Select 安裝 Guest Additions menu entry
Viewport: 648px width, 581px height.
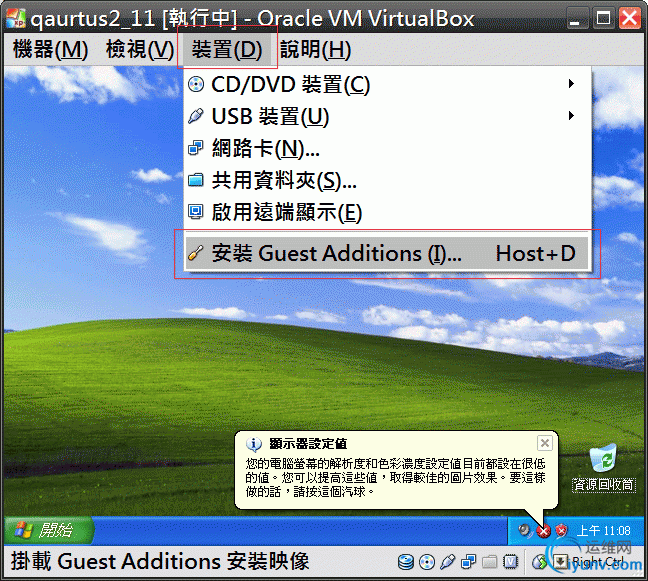(x=387, y=253)
